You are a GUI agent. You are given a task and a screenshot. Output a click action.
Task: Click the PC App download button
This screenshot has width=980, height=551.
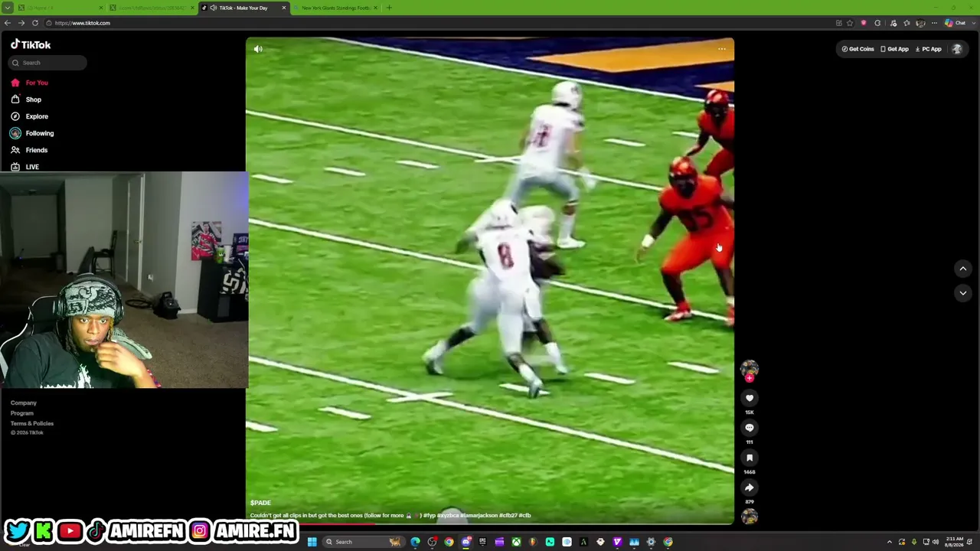(x=928, y=49)
